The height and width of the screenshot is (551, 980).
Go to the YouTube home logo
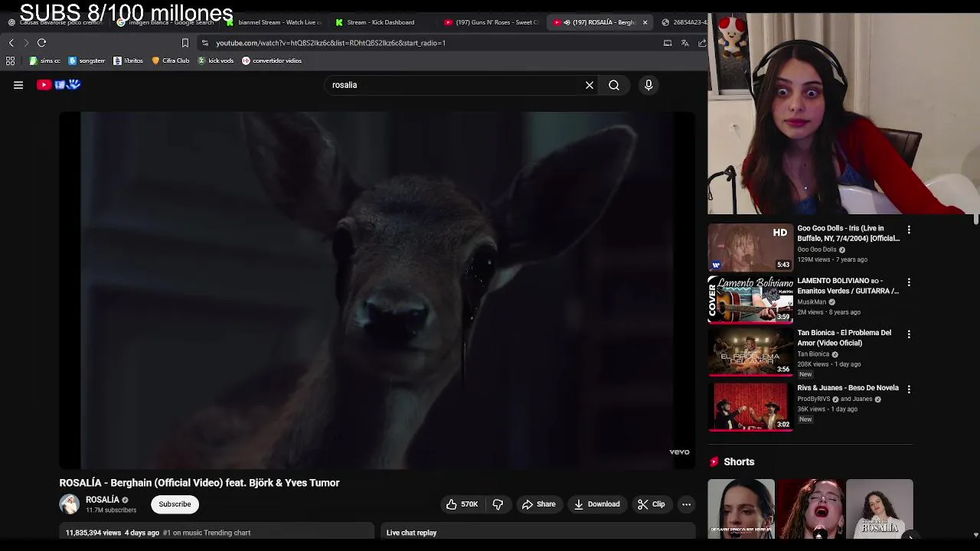click(59, 85)
